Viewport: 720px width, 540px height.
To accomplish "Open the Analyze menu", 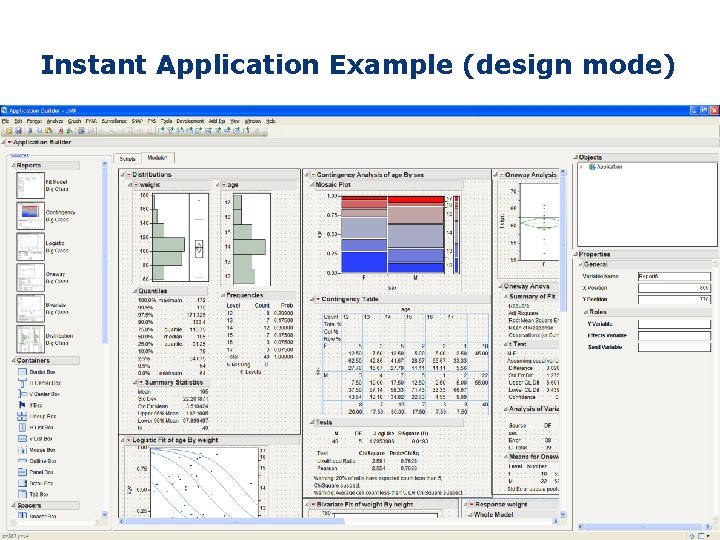I will point(55,121).
